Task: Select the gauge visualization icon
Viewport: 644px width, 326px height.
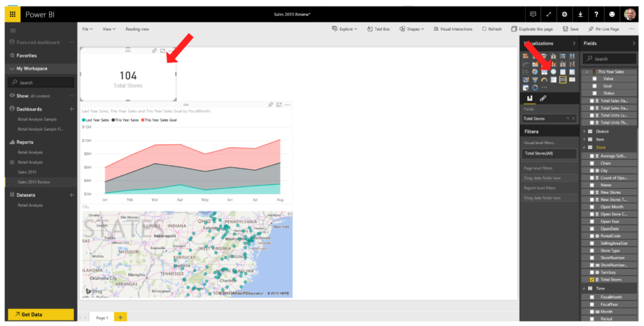Action: 544,80
